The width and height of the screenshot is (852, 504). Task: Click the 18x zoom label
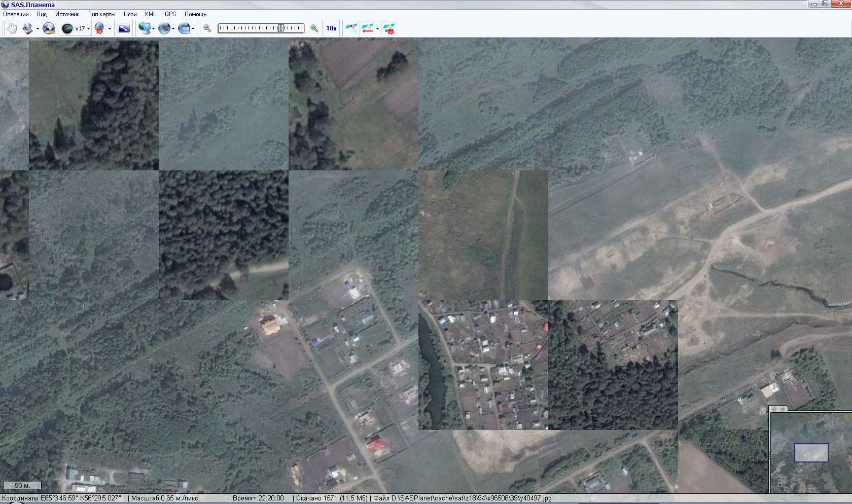tap(331, 28)
